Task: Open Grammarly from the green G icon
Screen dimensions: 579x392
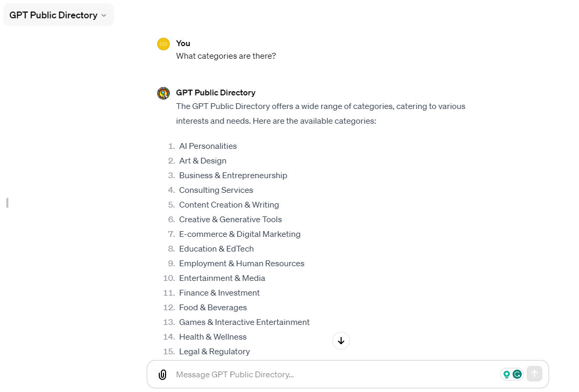Action: click(518, 374)
